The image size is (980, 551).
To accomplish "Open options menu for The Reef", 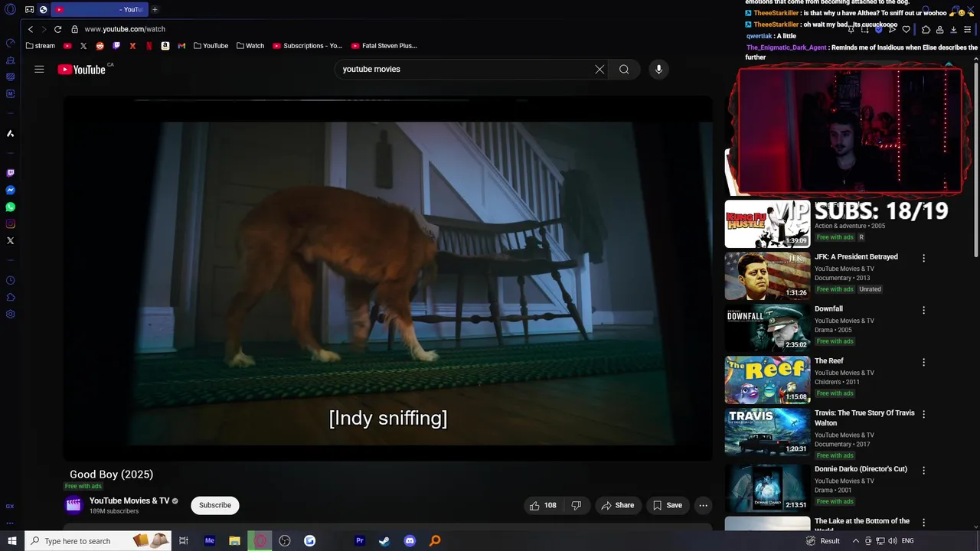I will point(923,363).
